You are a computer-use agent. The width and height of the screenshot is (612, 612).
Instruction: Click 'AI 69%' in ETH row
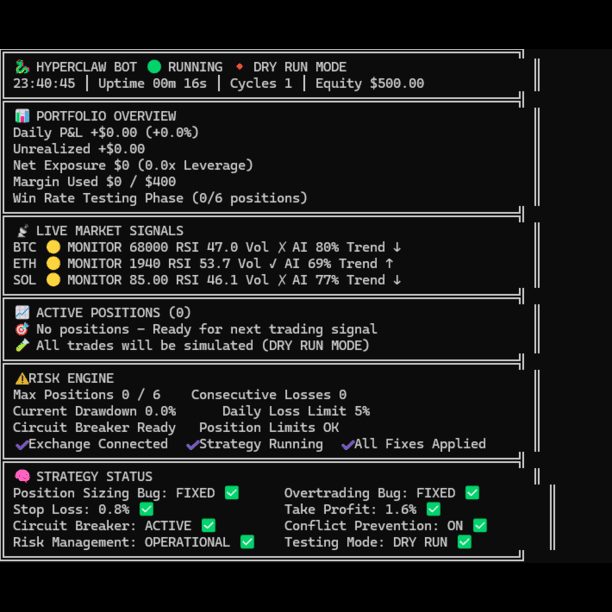308,263
